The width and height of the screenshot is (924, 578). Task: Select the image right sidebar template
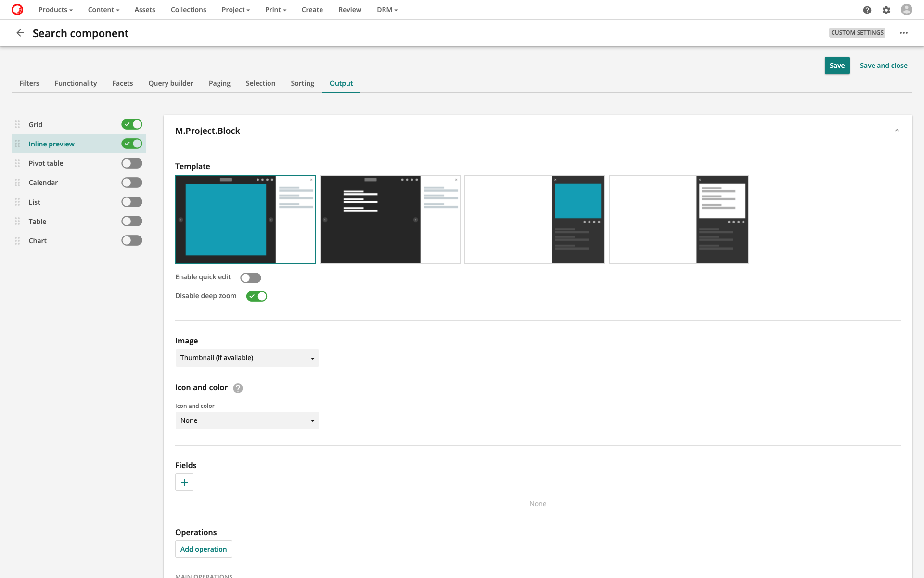click(x=535, y=220)
